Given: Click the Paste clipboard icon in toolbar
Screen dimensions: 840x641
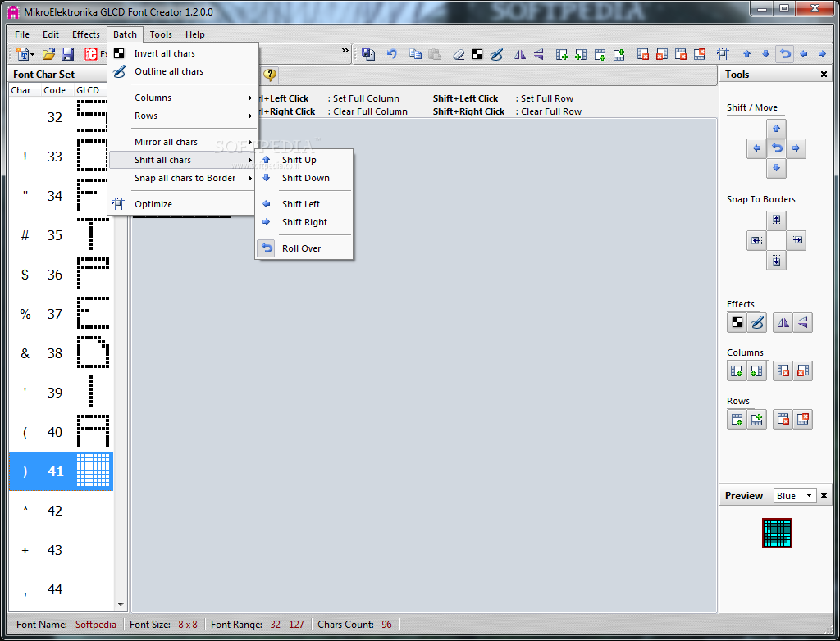Looking at the screenshot, I should click(435, 53).
